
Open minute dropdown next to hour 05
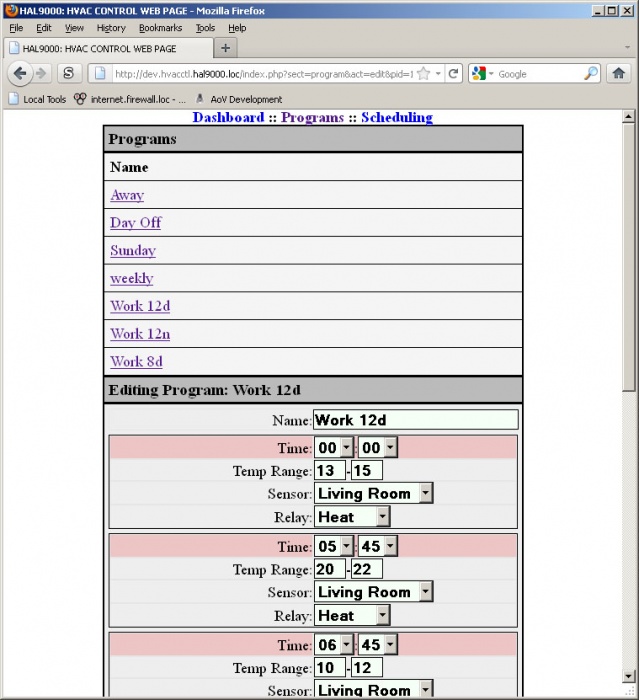tap(378, 546)
